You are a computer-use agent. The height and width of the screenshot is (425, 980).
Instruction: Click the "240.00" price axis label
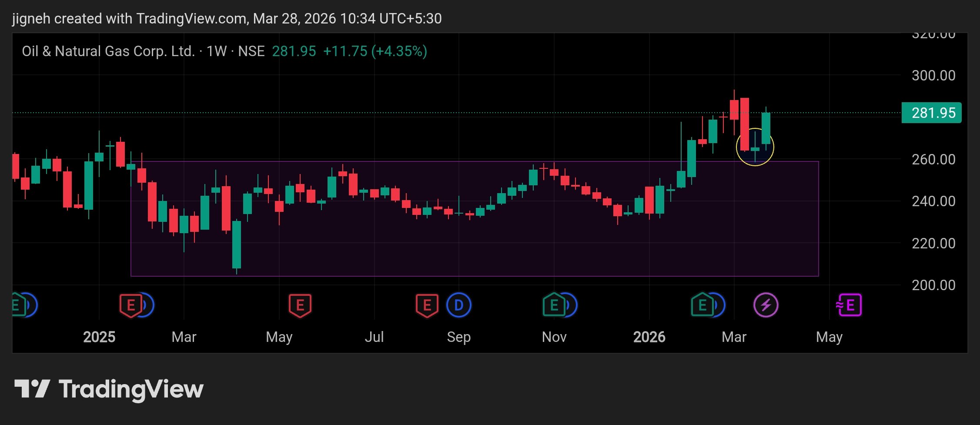[x=933, y=201]
